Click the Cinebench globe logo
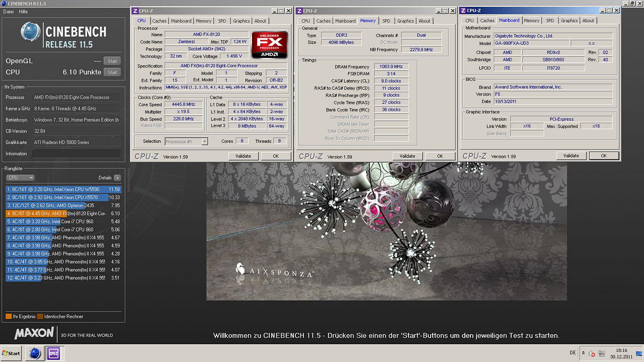The image size is (644, 362). (x=30, y=32)
